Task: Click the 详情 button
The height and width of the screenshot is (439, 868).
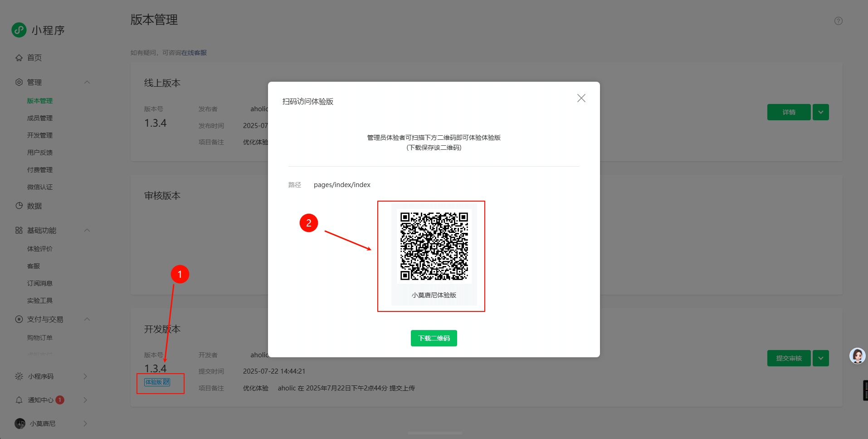Action: 789,112
